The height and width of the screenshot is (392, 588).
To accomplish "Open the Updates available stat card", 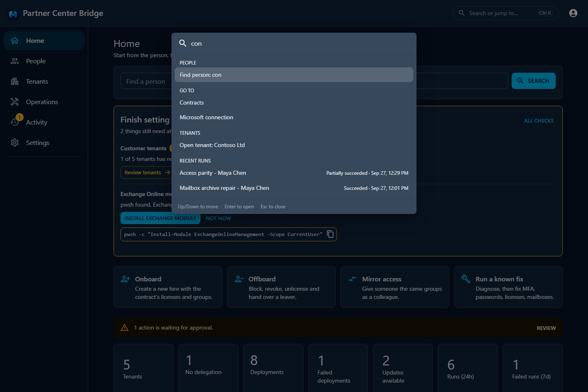I will pos(403,368).
